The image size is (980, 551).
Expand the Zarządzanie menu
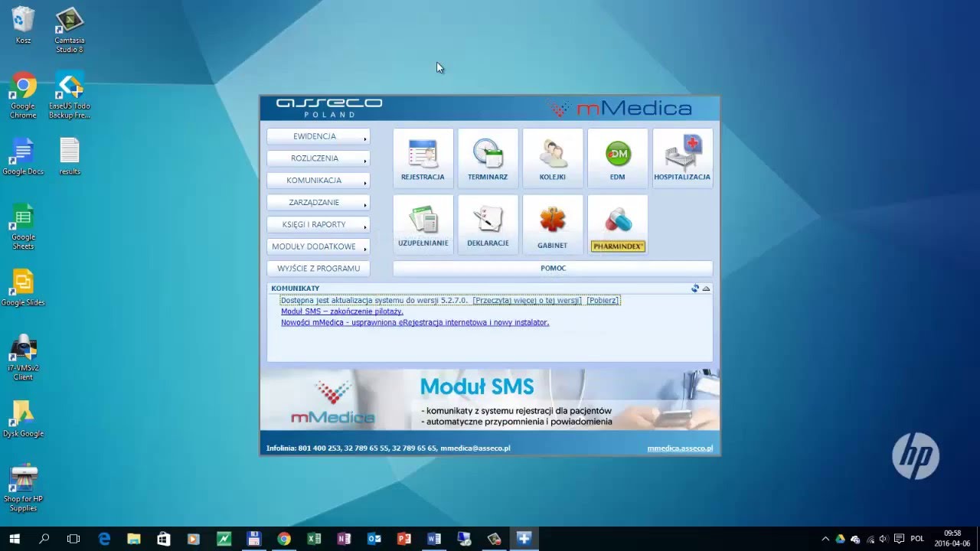[318, 203]
